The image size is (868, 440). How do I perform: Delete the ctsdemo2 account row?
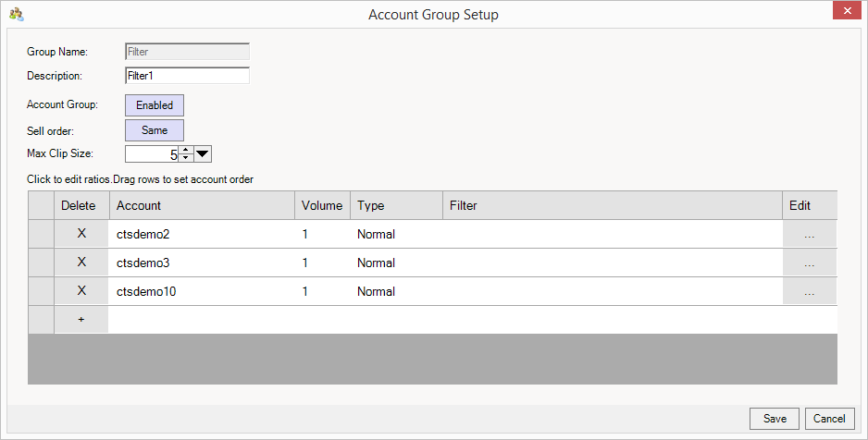click(81, 234)
